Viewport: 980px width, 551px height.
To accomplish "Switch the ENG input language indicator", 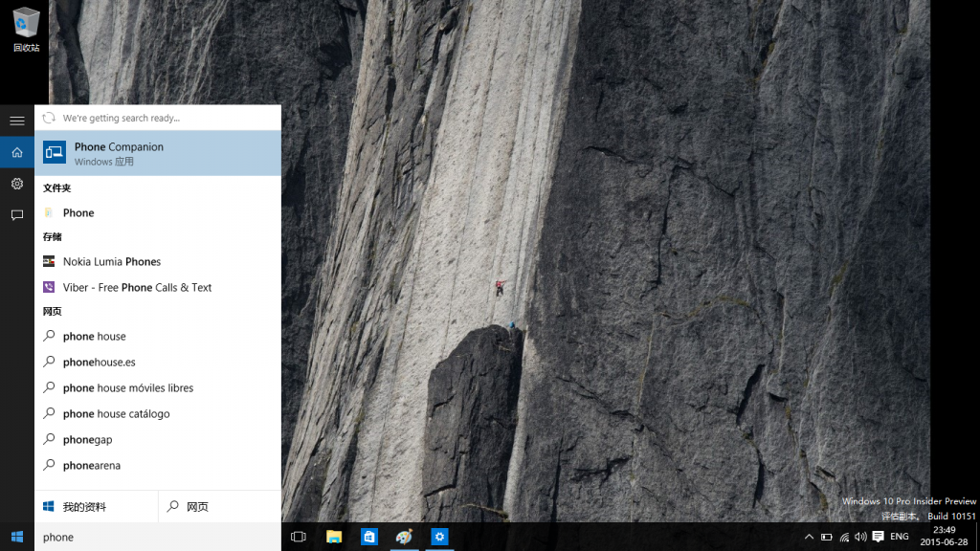I will tap(900, 537).
